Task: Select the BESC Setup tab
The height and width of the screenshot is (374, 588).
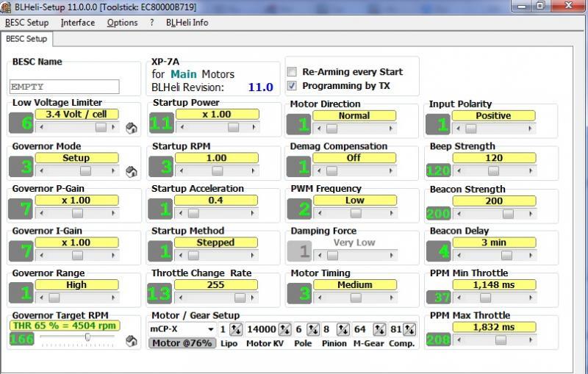Action: pos(26,39)
